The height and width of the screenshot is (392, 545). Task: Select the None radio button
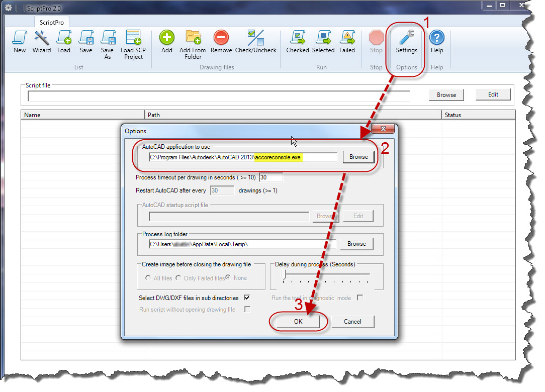(x=228, y=278)
